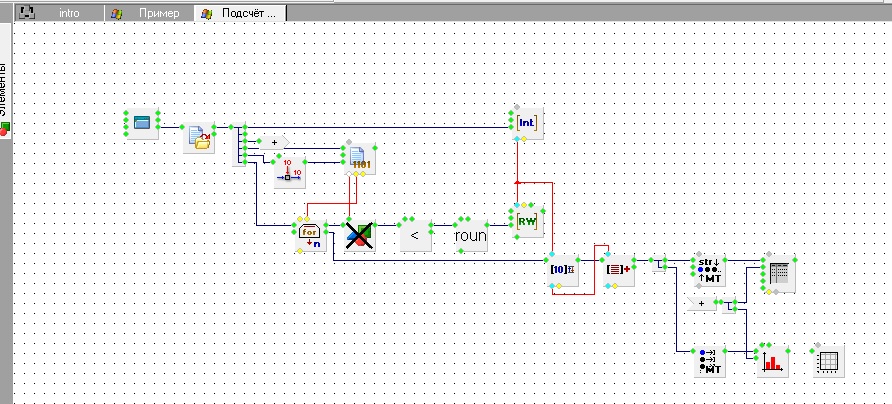This screenshot has height=404, width=892.
Task: Click the crossed-out shapes element
Action: (359, 236)
